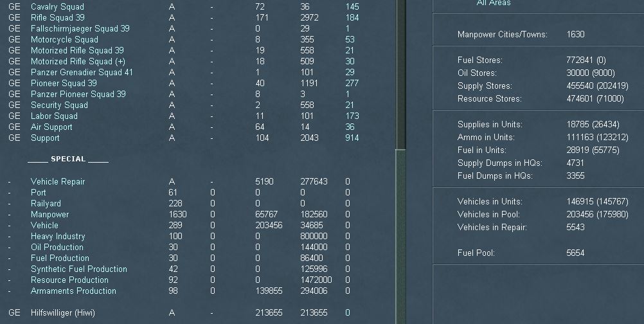Select the Security Squad row
The height and width of the screenshot is (324, 644).
(59, 105)
